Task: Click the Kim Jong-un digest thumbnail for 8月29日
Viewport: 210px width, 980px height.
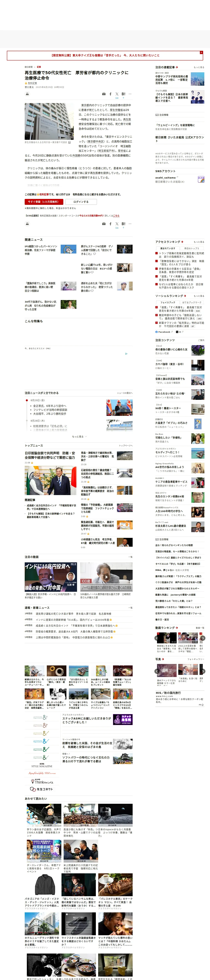Action: 119,408
